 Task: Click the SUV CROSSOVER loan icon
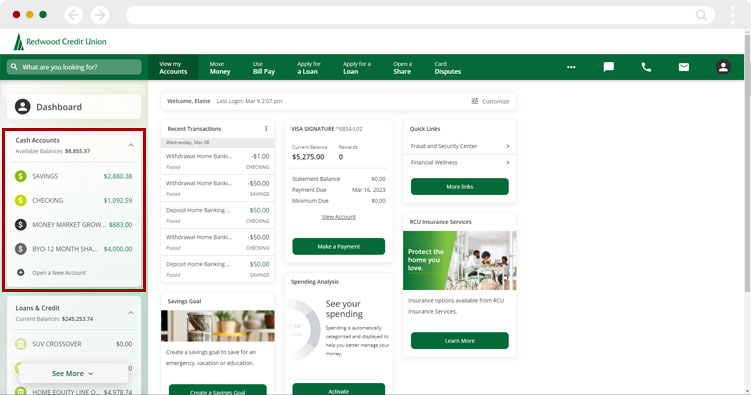pos(21,344)
